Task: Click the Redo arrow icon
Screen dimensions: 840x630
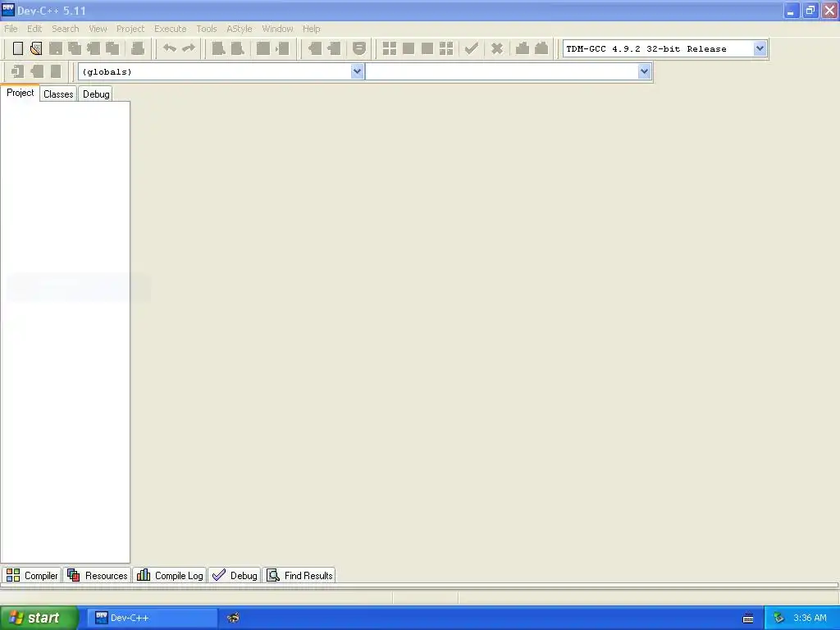Action: (x=189, y=48)
